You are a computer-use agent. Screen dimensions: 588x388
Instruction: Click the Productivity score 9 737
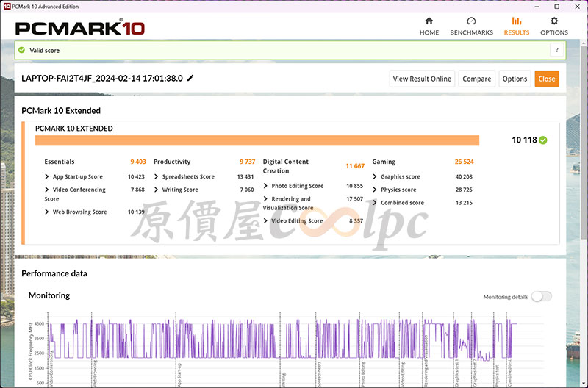pyautogui.click(x=248, y=162)
